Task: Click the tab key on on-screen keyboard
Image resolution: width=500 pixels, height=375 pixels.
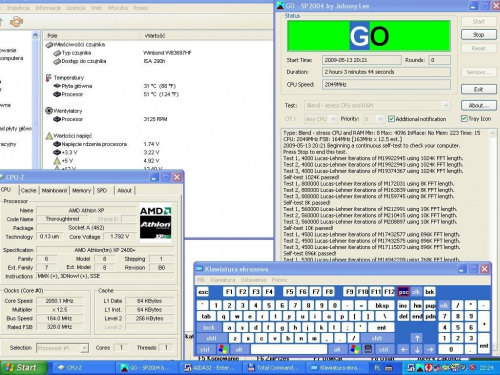Action: (206, 316)
